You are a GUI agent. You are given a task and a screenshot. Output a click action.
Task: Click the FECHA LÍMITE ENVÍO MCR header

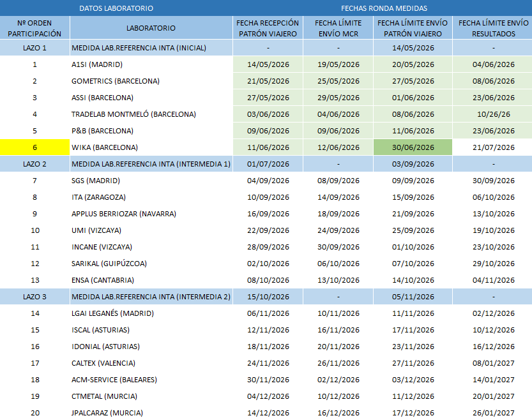point(338,28)
